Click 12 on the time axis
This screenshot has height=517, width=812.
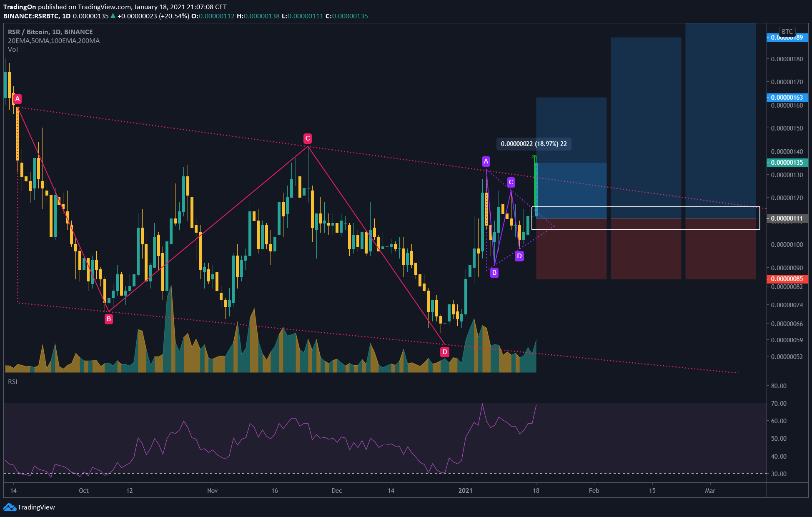tap(130, 491)
